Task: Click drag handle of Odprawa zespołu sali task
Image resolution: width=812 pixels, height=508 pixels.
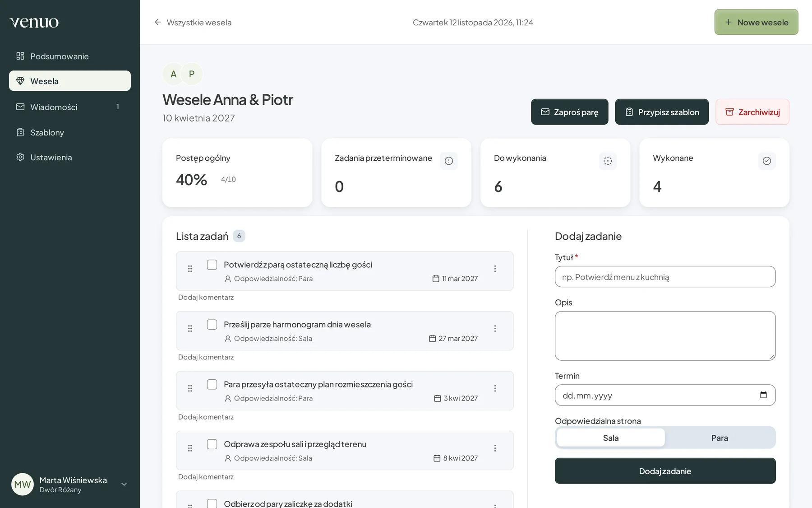Action: pyautogui.click(x=190, y=448)
